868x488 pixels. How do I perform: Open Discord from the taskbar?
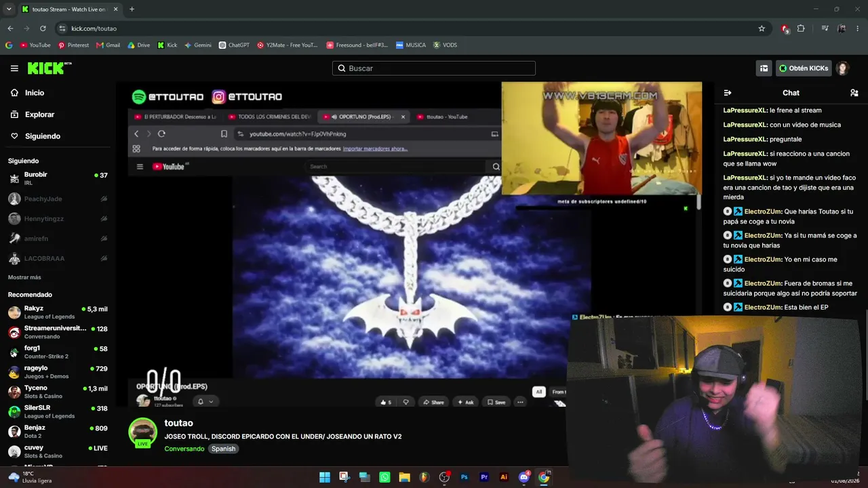(524, 477)
